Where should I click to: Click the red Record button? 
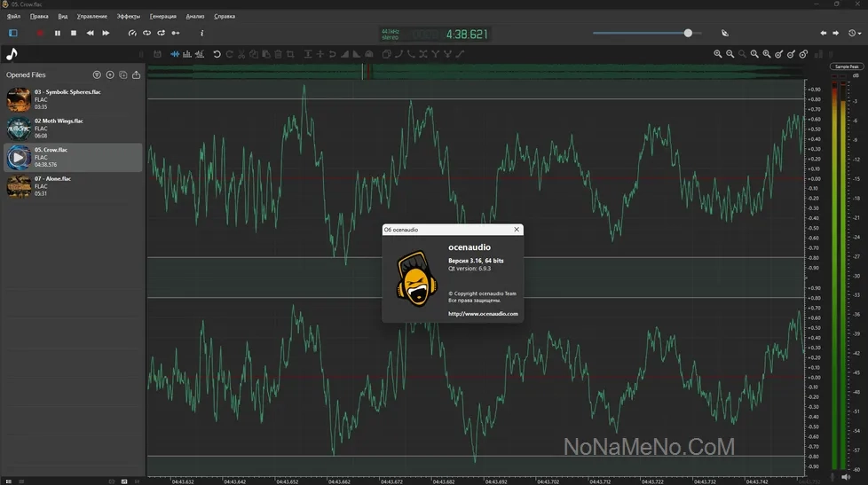(40, 33)
